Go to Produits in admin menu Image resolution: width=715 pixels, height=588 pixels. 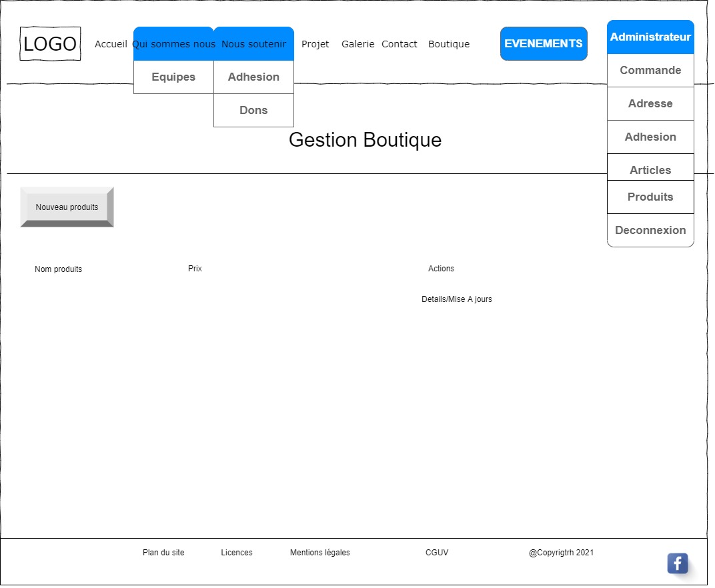pyautogui.click(x=650, y=197)
